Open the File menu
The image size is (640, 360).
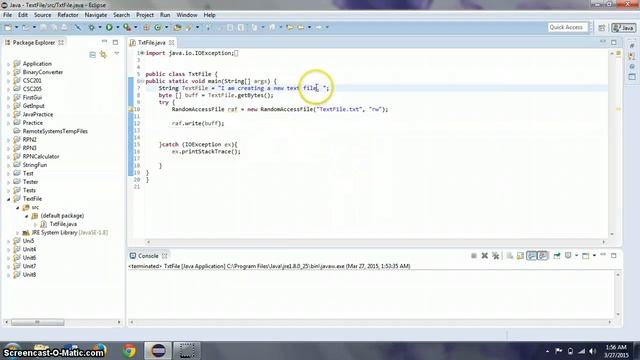7,15
